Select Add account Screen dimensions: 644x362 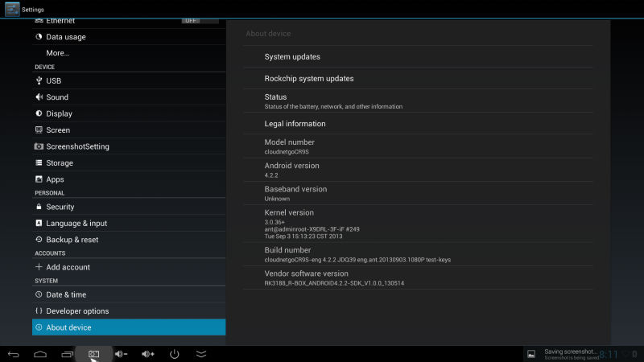[x=129, y=267]
